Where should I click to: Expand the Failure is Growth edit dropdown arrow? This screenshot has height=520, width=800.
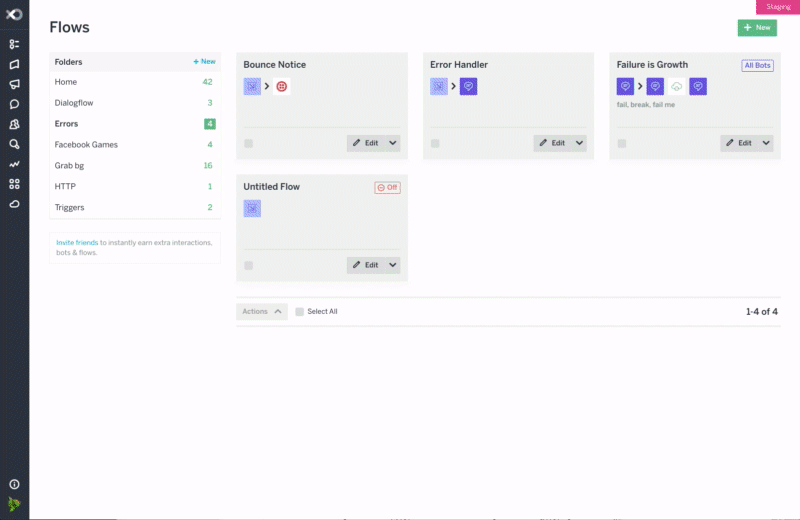pyautogui.click(x=766, y=143)
